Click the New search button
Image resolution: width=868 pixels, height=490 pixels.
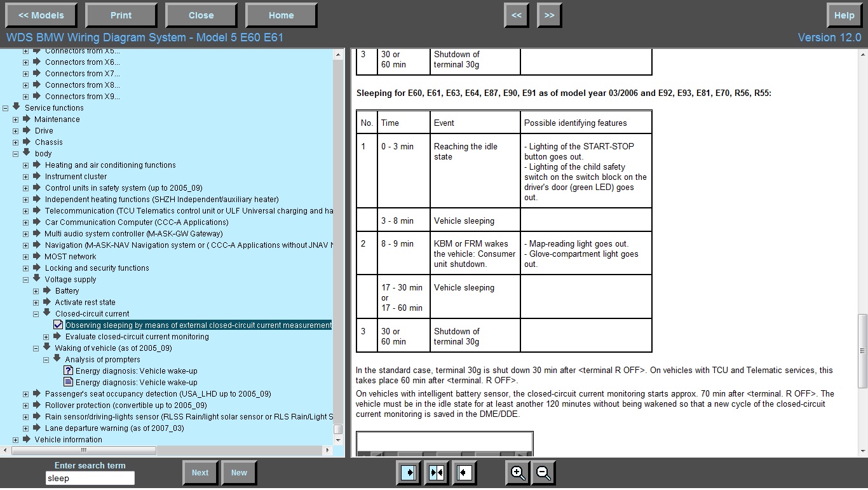[239, 472]
